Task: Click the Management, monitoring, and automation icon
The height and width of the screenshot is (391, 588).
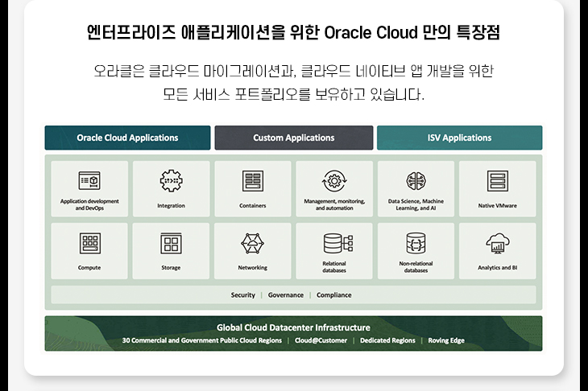Action: point(334,181)
